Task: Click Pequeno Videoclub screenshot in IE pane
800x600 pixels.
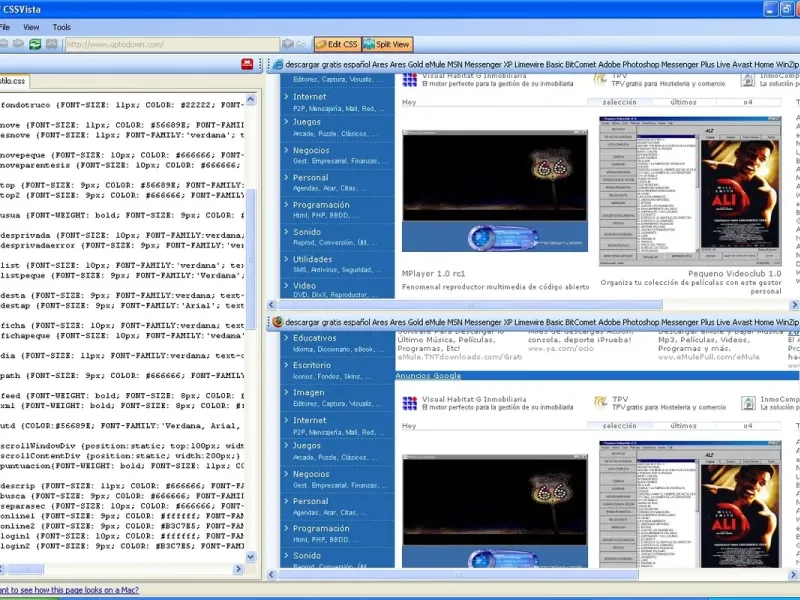Action: pos(690,191)
